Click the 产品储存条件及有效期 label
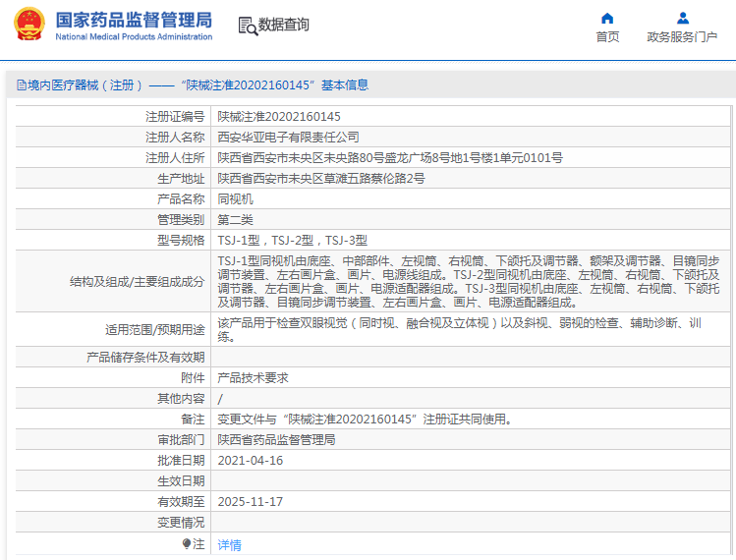736x560 pixels. [x=145, y=358]
